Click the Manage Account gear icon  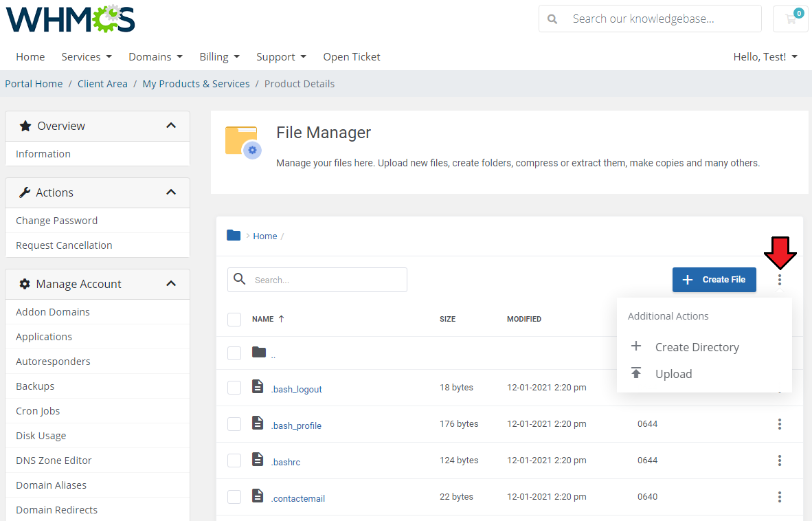coord(24,284)
